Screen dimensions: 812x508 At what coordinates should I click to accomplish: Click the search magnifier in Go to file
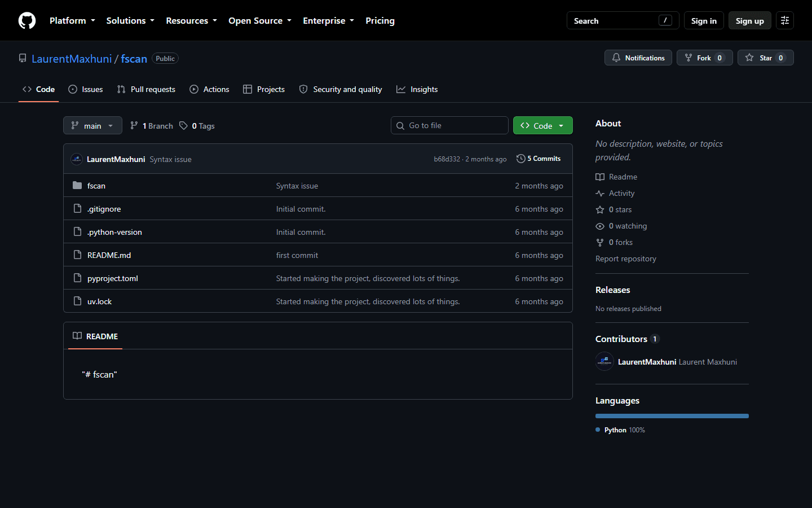click(x=400, y=125)
